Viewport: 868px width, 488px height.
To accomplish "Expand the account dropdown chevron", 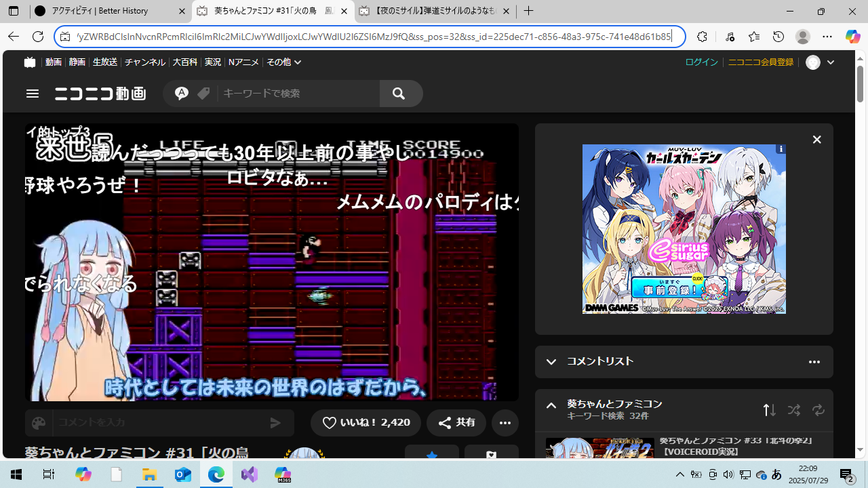I will tap(831, 62).
